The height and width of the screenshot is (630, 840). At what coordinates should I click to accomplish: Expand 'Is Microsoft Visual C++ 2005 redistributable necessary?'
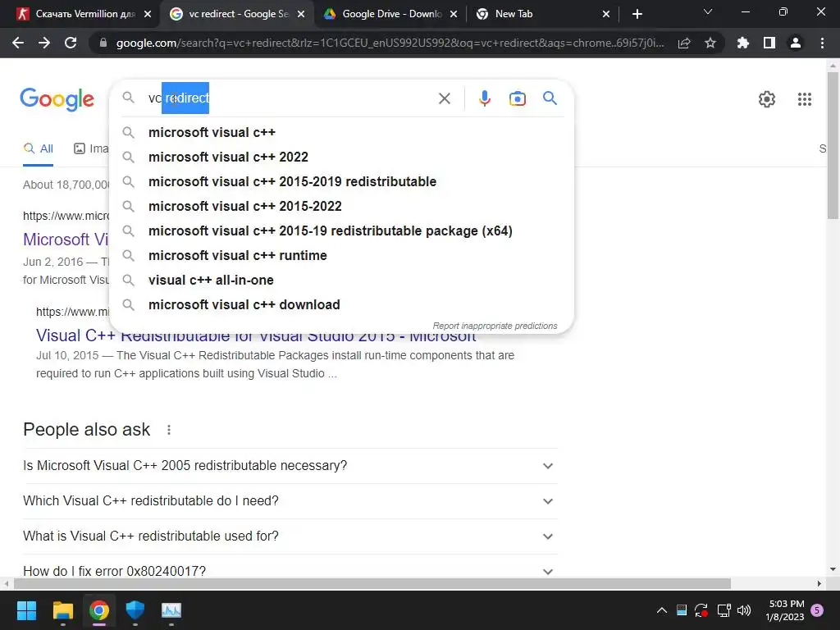coord(290,466)
